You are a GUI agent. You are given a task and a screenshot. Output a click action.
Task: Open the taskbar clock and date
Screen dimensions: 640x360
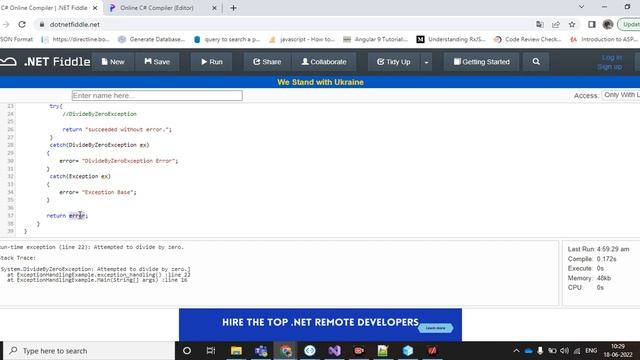(x=618, y=351)
